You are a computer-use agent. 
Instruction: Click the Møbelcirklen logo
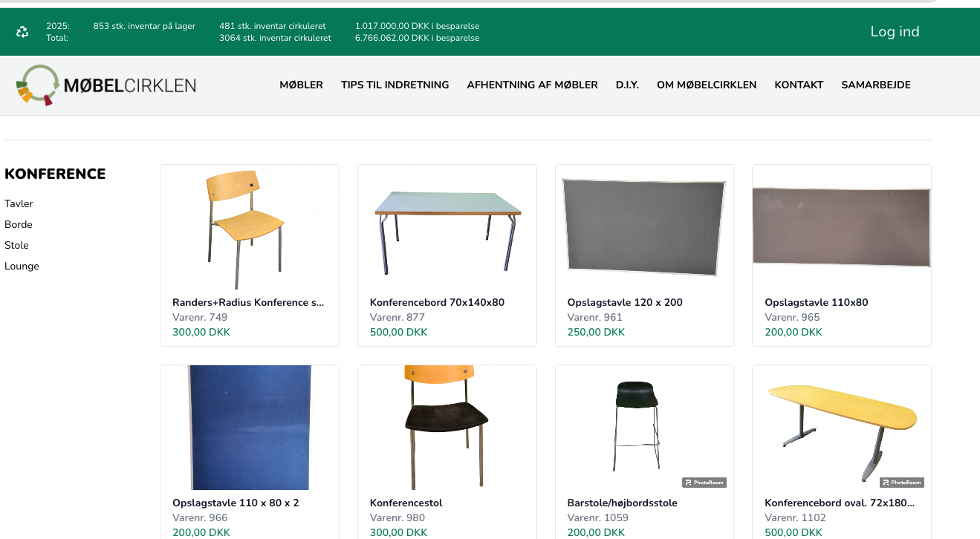[106, 85]
